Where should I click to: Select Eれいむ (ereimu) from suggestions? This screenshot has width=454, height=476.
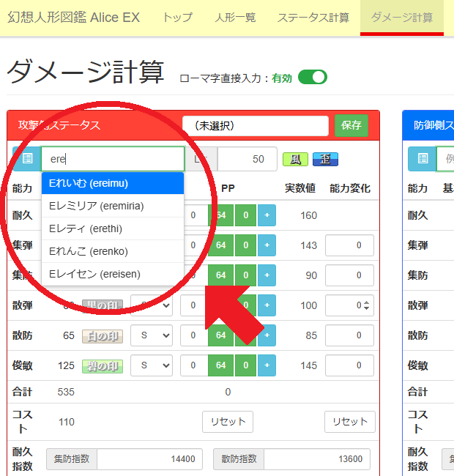[x=113, y=183]
